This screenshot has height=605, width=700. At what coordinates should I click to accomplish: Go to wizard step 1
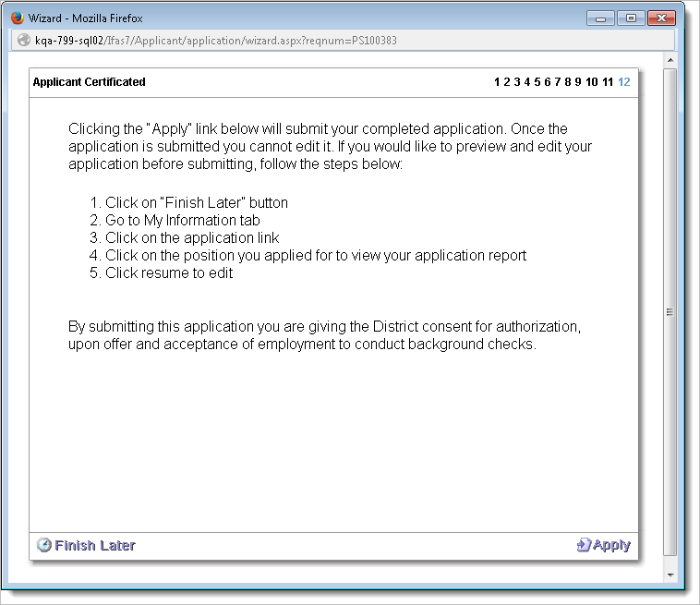(497, 82)
